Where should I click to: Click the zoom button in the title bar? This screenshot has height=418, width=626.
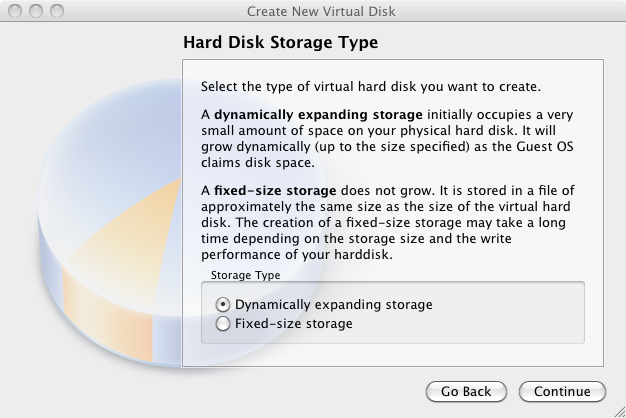coord(57,11)
